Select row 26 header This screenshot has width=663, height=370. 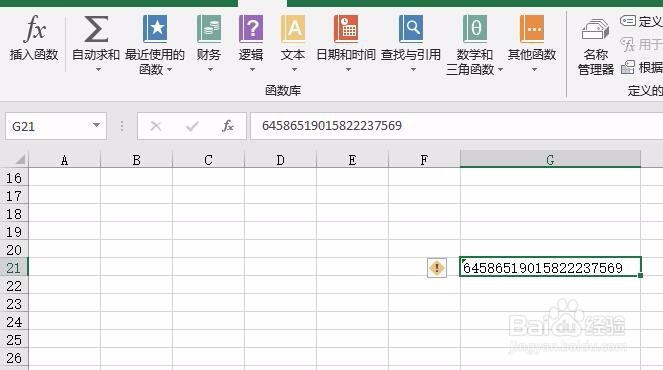tap(14, 358)
